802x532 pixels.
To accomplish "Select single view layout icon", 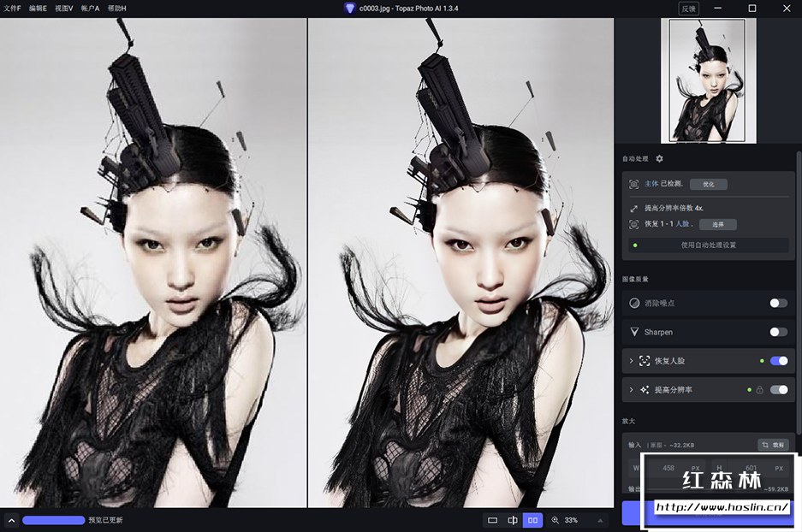I will point(492,520).
